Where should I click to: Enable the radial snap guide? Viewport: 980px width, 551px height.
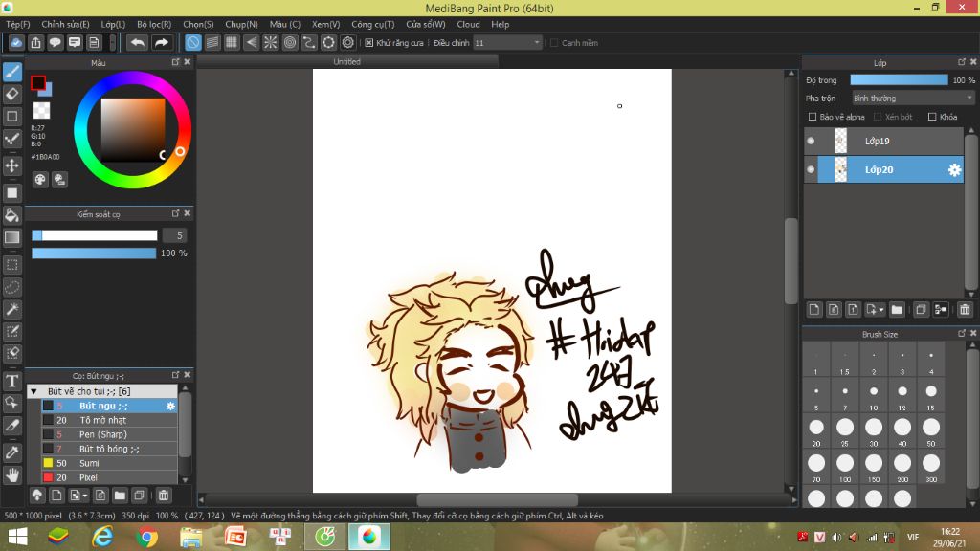coord(271,42)
